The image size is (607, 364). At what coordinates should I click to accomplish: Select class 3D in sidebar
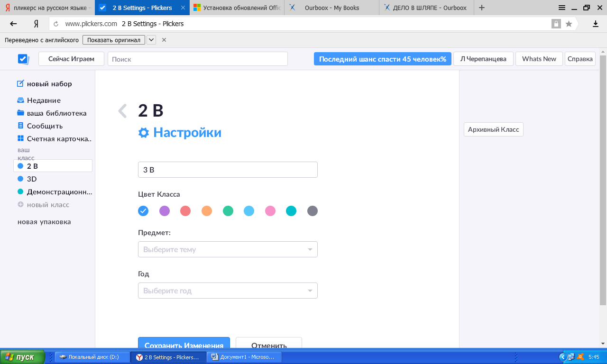click(27, 179)
